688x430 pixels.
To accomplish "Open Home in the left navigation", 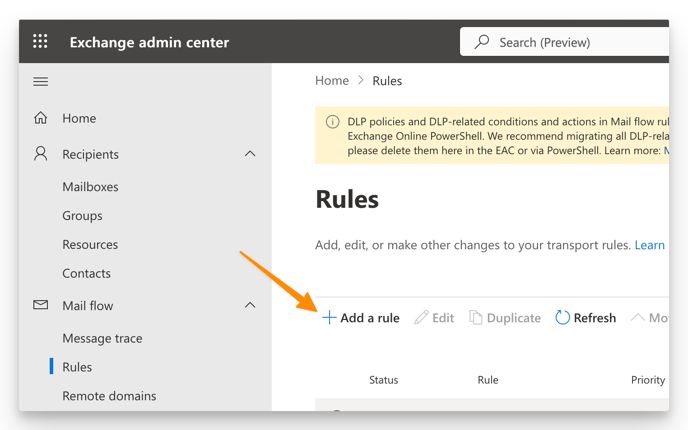I will coord(79,118).
